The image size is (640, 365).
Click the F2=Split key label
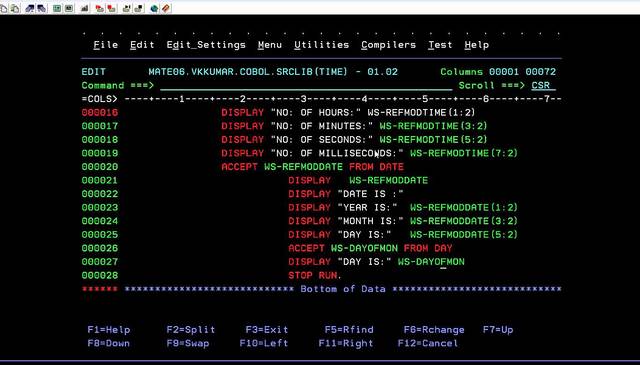pyautogui.click(x=191, y=329)
